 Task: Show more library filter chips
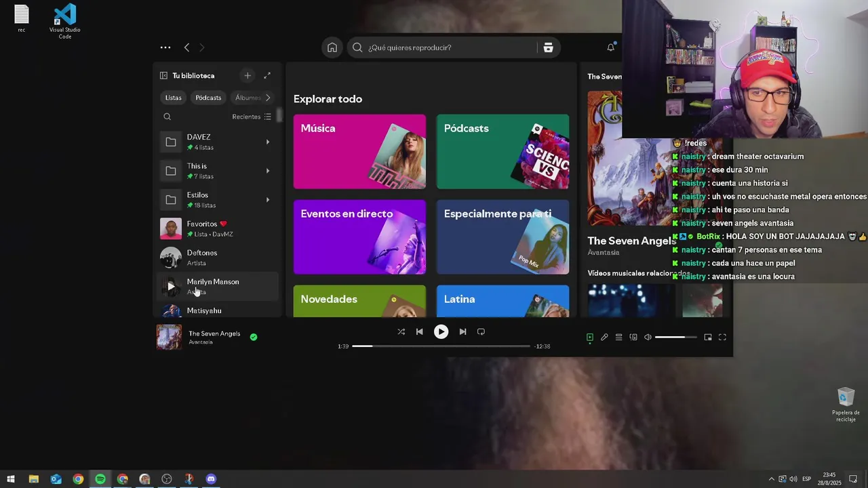(268, 98)
